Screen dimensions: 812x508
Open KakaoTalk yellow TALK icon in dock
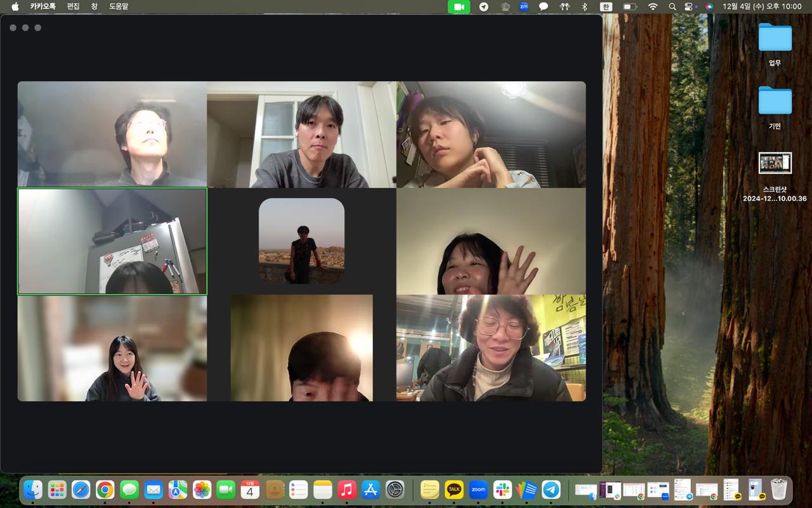(454, 490)
